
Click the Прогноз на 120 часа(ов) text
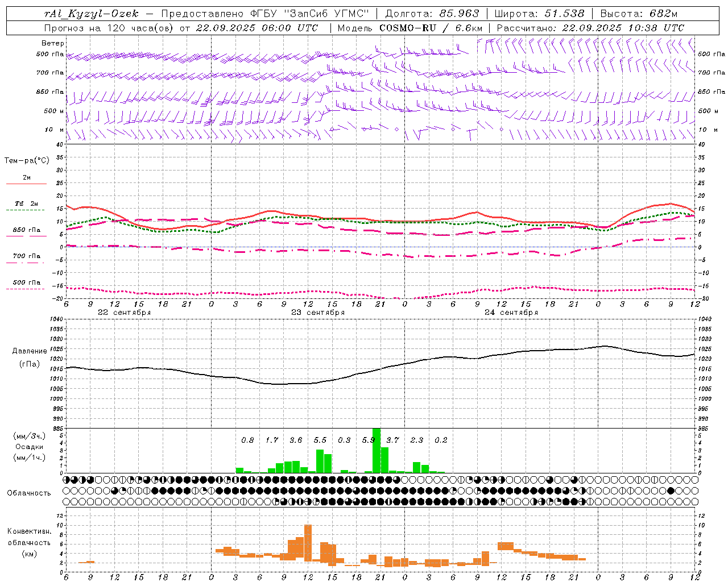click(110, 28)
